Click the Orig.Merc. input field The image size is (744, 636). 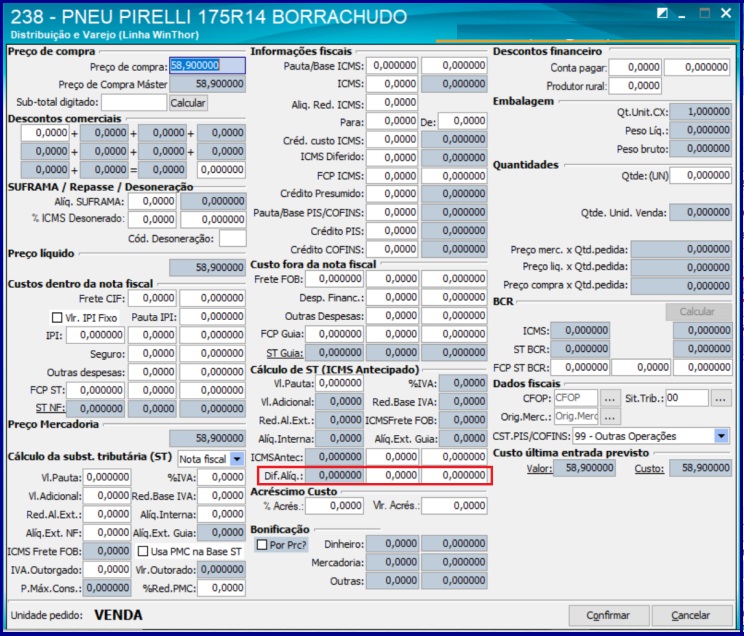pos(576,417)
